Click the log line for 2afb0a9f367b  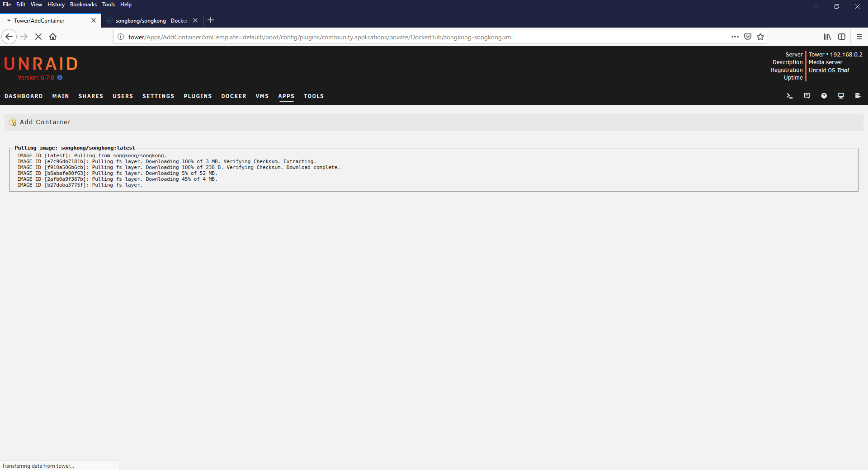pyautogui.click(x=118, y=179)
